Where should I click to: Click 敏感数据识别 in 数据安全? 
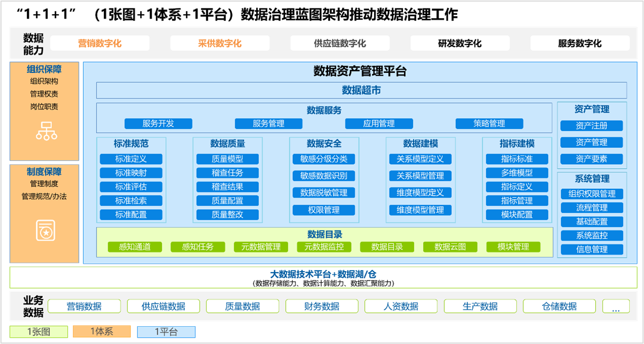324,176
